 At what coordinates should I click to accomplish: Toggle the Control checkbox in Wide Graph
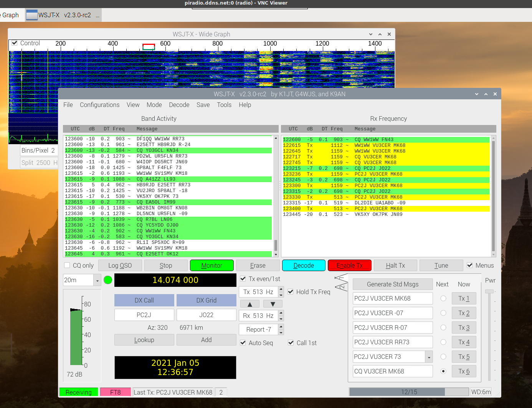15,43
